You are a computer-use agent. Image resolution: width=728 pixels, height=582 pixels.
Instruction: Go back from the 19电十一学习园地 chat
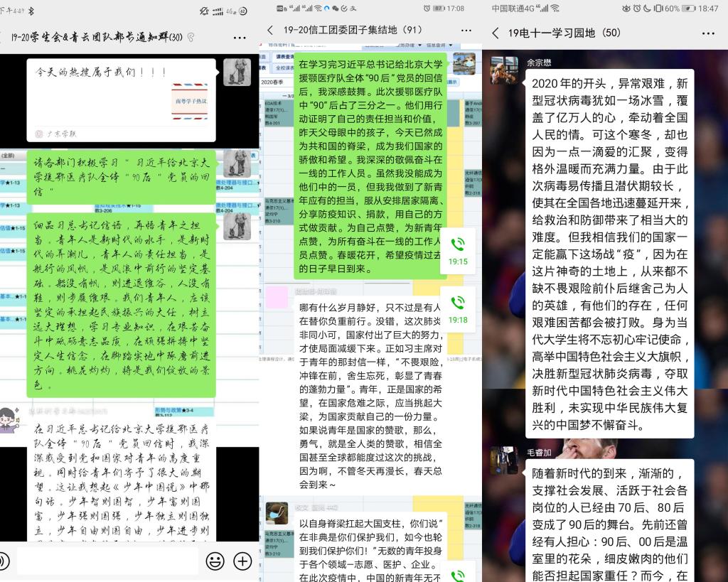tap(496, 33)
